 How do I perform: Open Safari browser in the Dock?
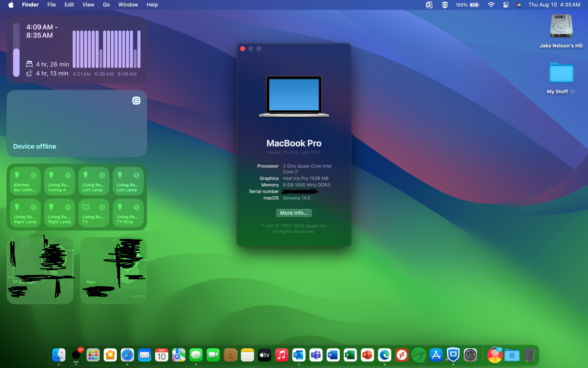(127, 355)
